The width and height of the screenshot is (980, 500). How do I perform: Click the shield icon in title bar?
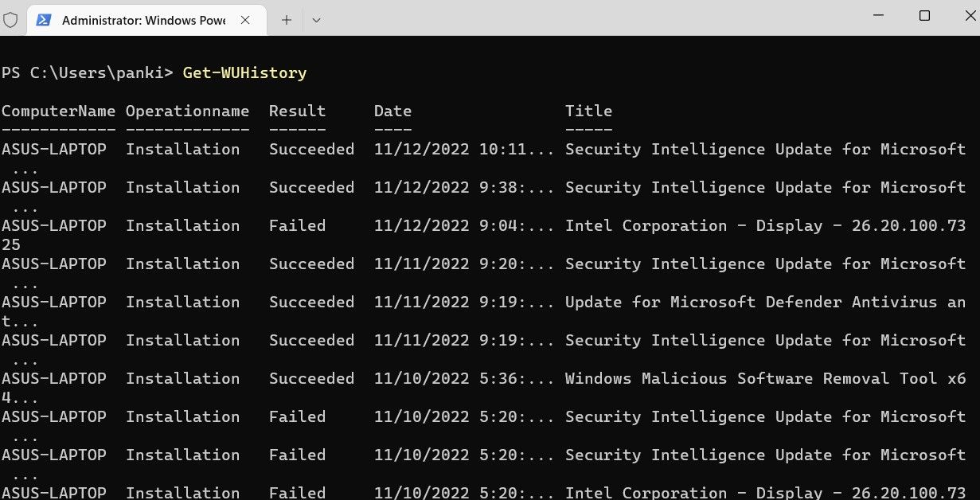(10, 20)
